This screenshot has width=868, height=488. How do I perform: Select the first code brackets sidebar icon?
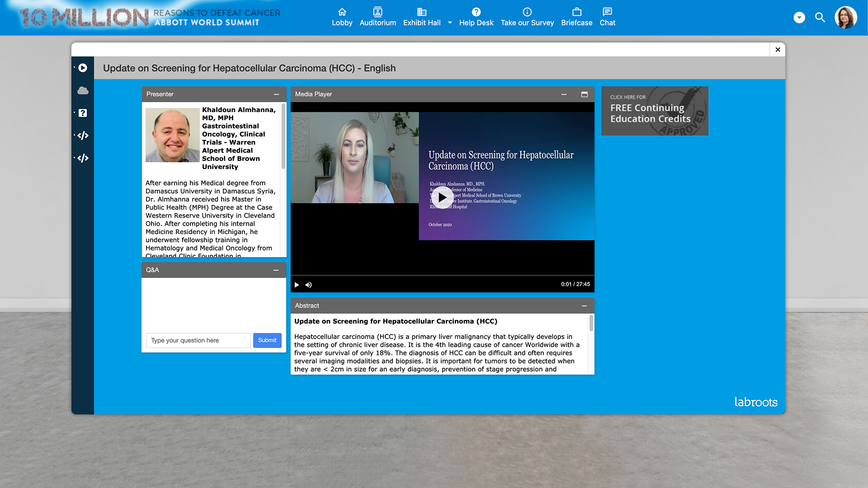83,136
